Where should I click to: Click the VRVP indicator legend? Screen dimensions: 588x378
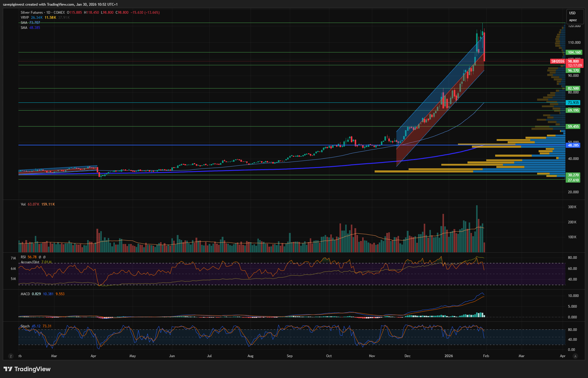25,18
